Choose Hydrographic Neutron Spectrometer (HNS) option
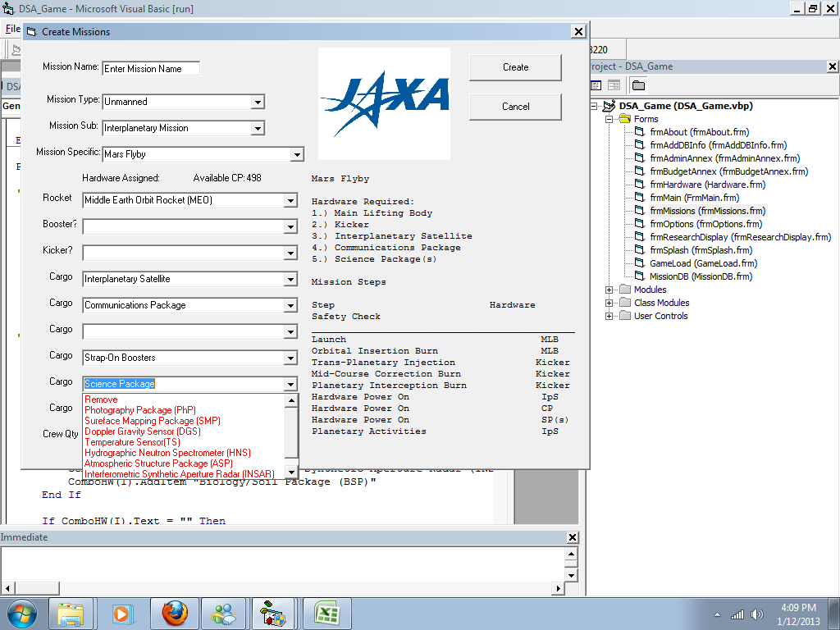Image resolution: width=840 pixels, height=630 pixels. pyautogui.click(x=184, y=453)
